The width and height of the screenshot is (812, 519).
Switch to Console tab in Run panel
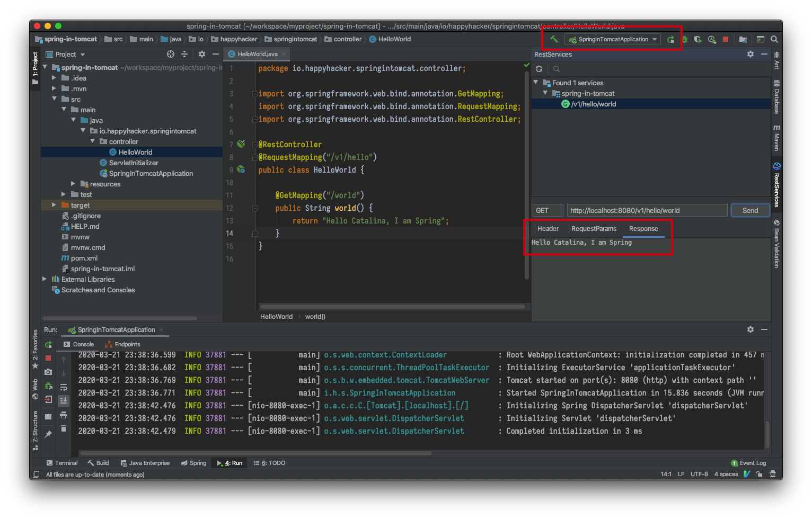(78, 344)
